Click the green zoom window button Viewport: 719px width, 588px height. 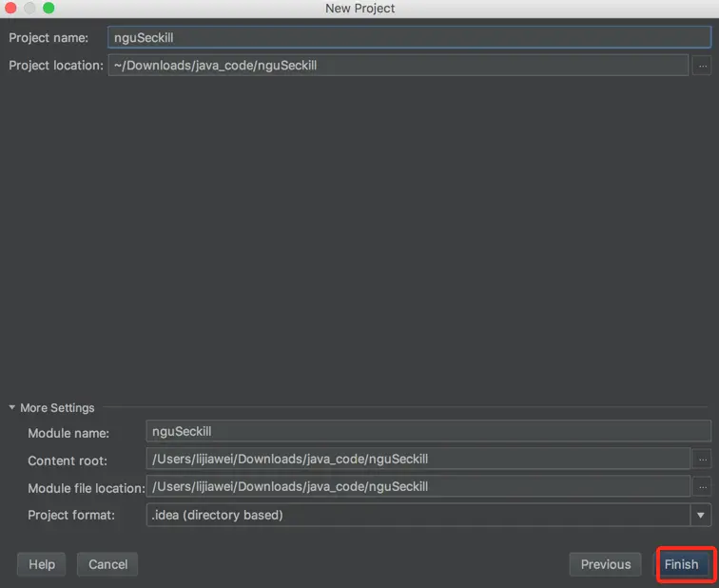(49, 8)
